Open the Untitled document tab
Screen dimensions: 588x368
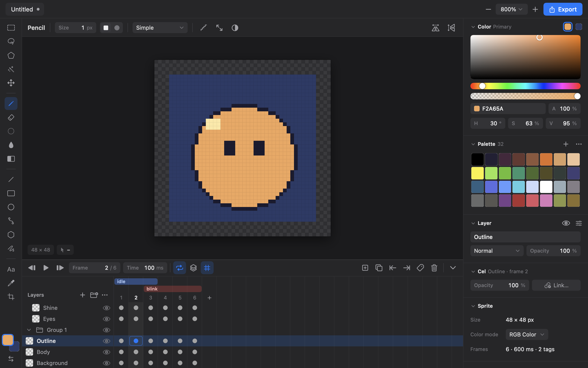(25, 9)
